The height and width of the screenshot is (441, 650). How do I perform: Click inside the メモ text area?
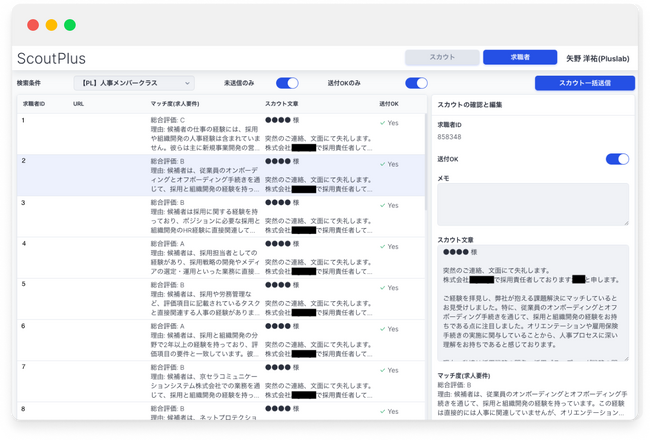point(532,205)
